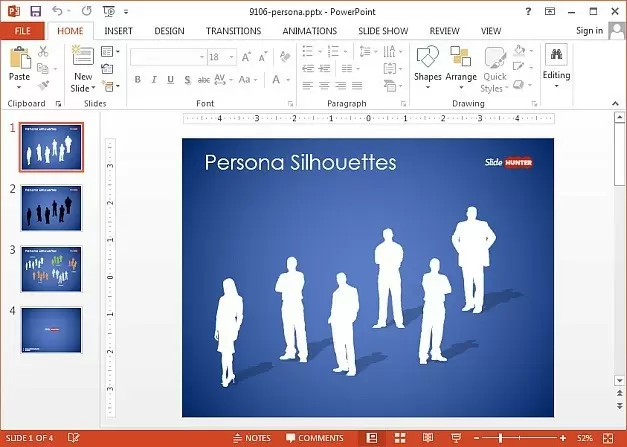This screenshot has width=627, height=447.
Task: Open the FILE menu tab
Action: click(22, 31)
